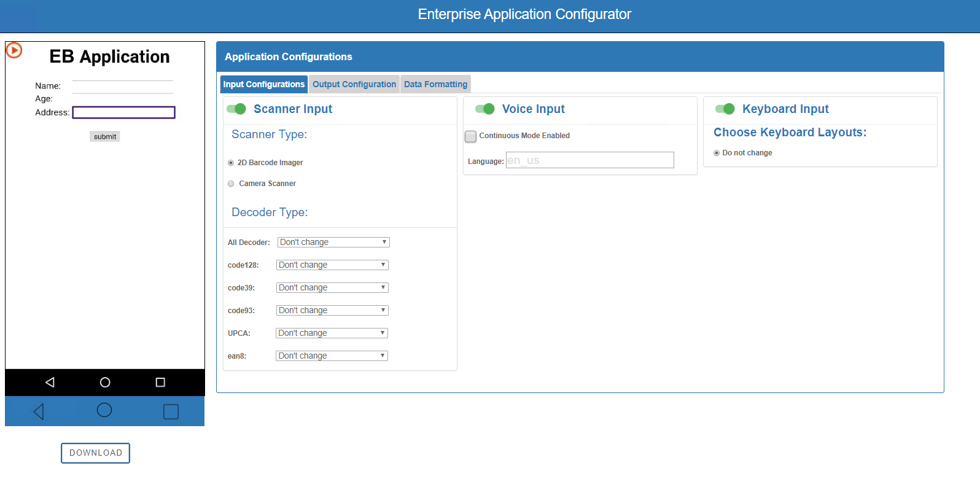Enable Continuous Mode checkbox
The image size is (980, 498).
tap(471, 136)
